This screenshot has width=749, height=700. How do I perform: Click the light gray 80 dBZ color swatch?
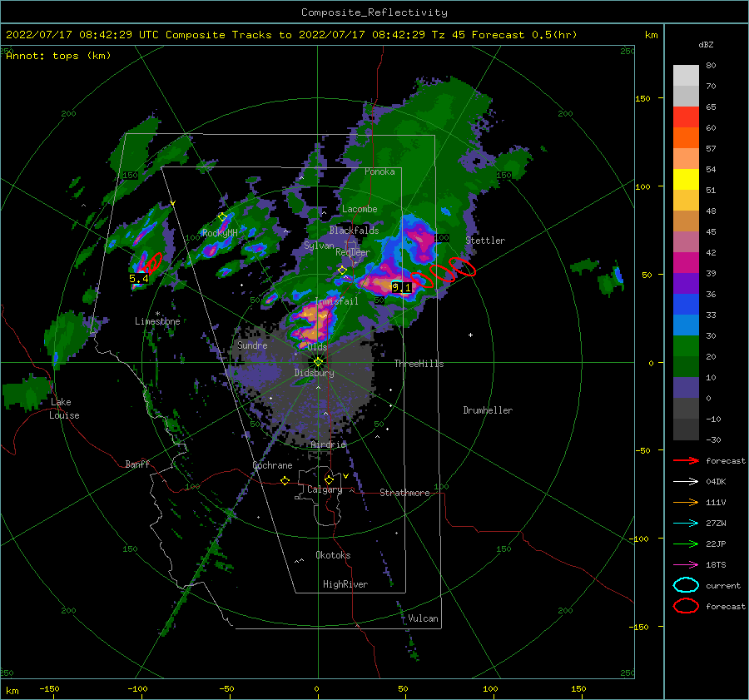point(686,76)
